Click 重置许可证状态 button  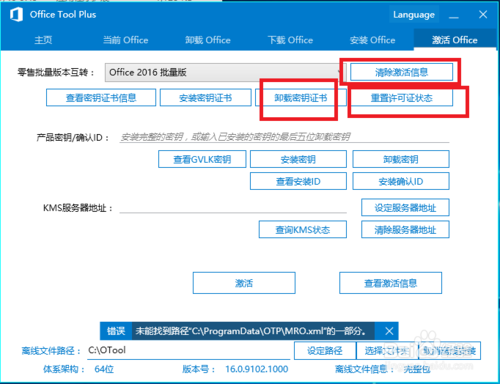[x=402, y=98]
